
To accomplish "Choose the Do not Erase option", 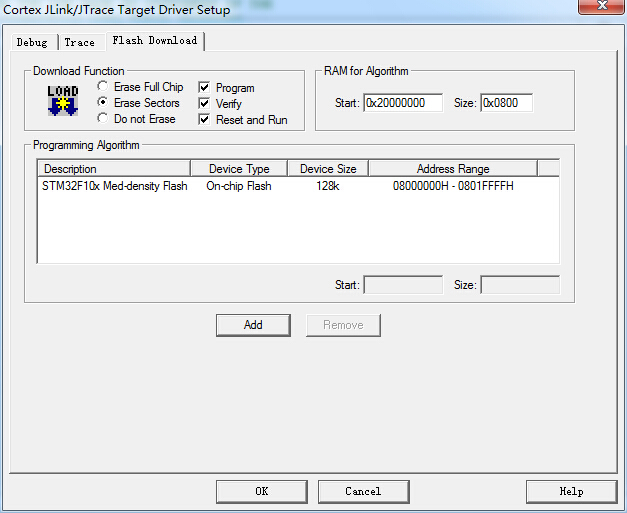I will [x=103, y=119].
